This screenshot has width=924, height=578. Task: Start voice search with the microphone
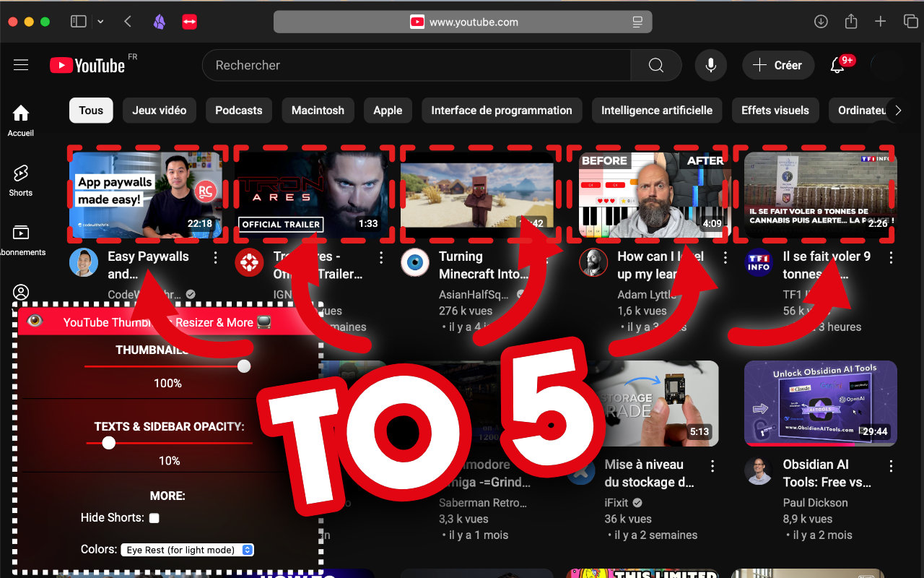[711, 65]
